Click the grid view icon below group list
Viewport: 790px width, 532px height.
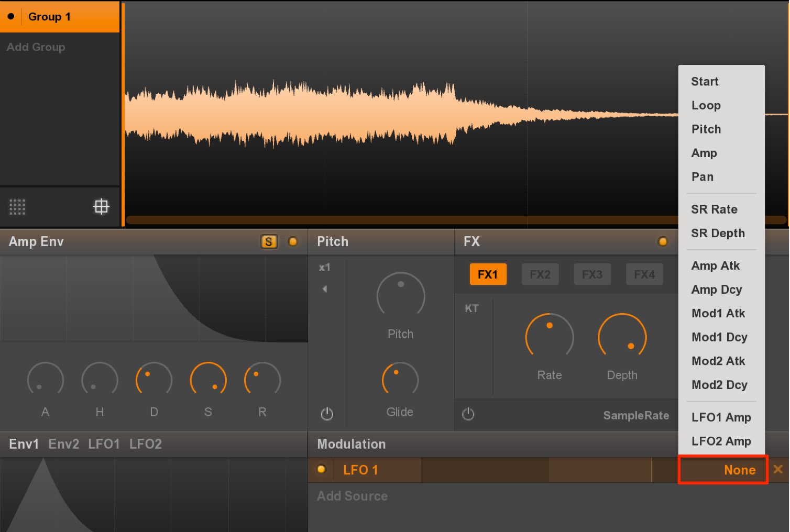(x=17, y=207)
